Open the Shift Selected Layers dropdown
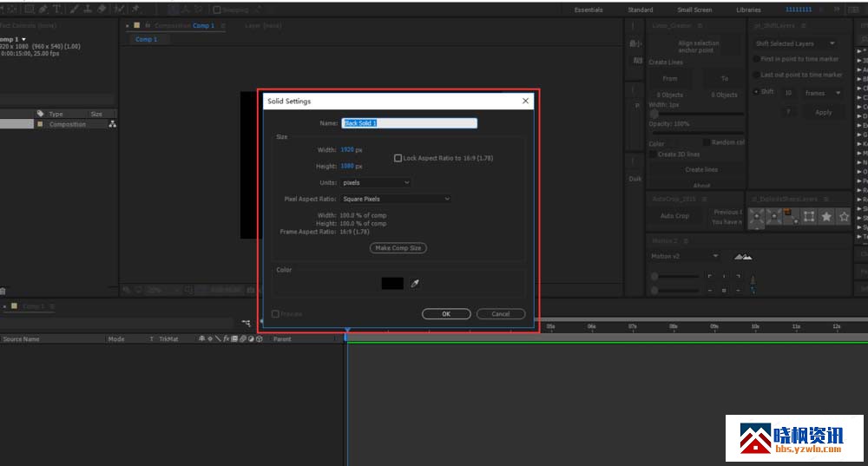 click(795, 43)
